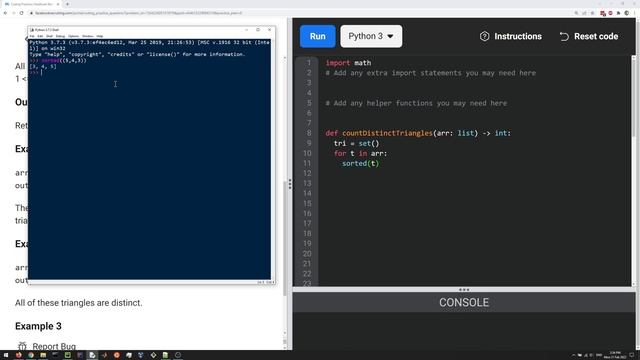Open a new browser tab with plus icon

[x=67, y=4]
